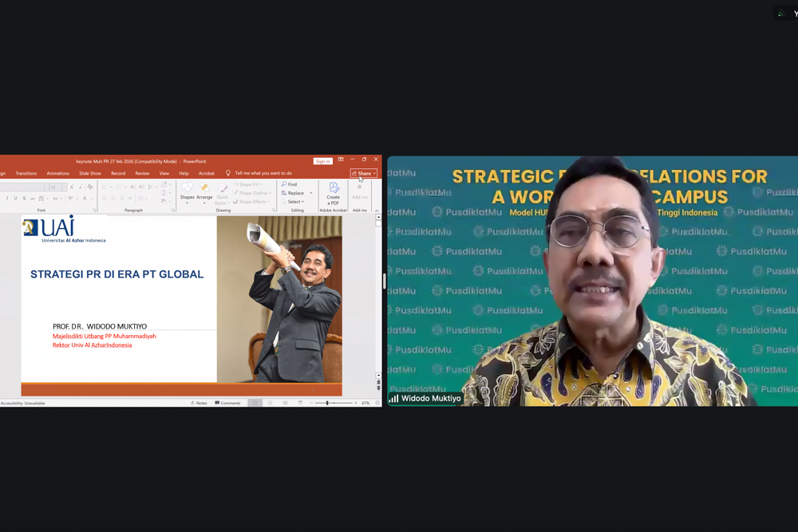Screen dimensions: 798x532
Task: Click the Find tool in Editing group
Action: (x=289, y=184)
